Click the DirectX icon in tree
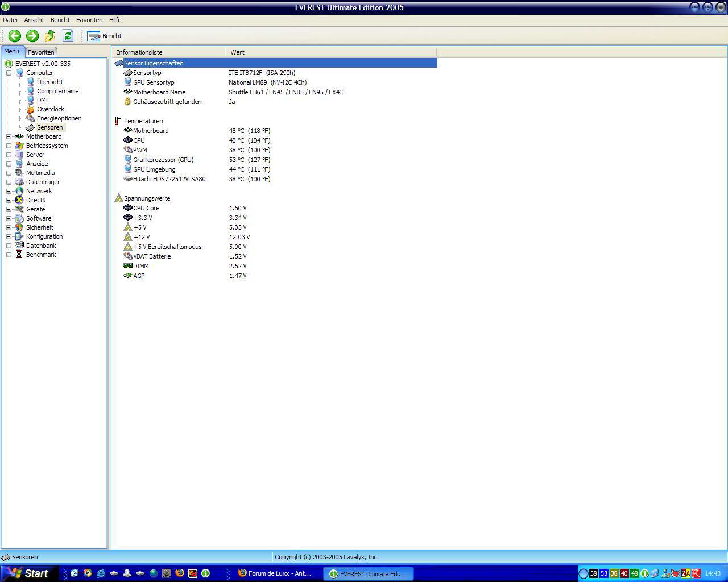Screen dimensions: 728x582 [19, 200]
